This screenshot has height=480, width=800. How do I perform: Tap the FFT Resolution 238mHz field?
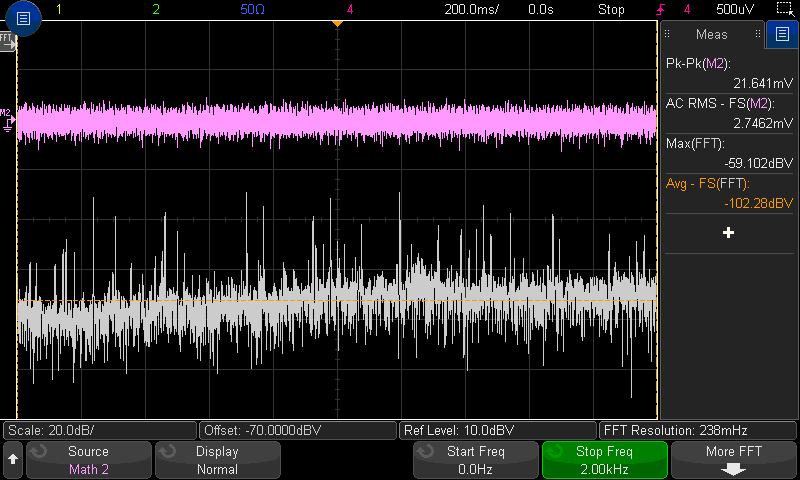point(697,431)
